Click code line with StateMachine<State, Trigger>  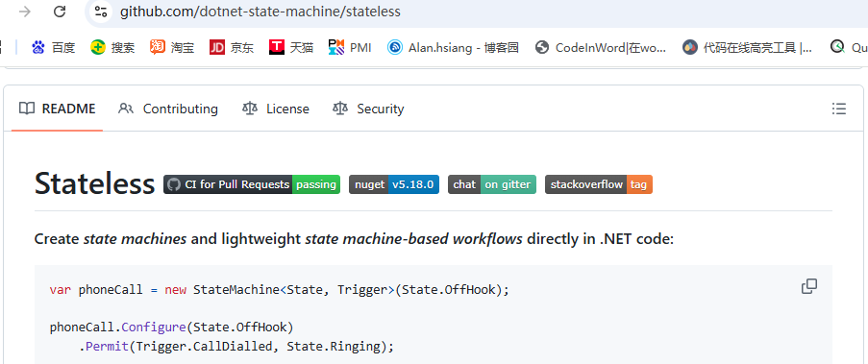pyautogui.click(x=279, y=290)
